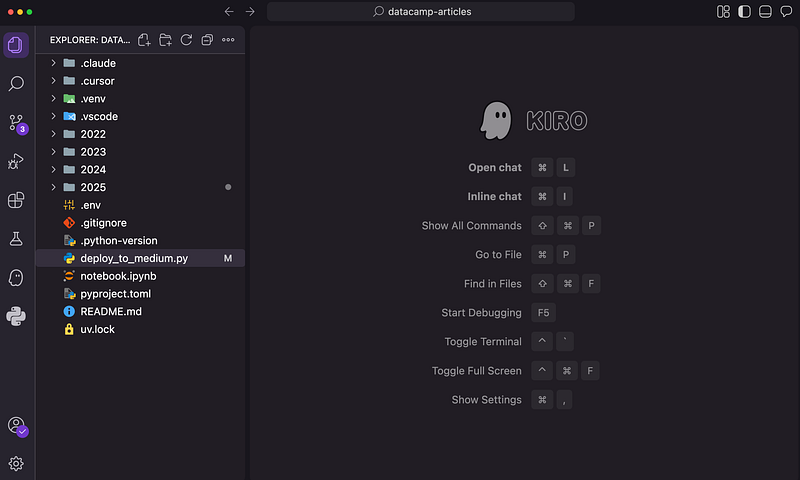Open the Kiro ghost panel
The width and height of the screenshot is (800, 480).
(x=16, y=277)
